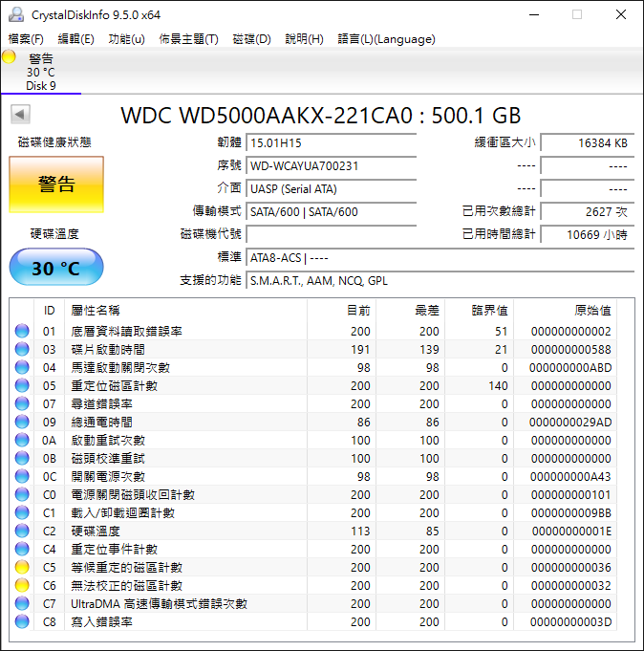
Task: Click the yellow 警告 health status button
Action: click(56, 184)
